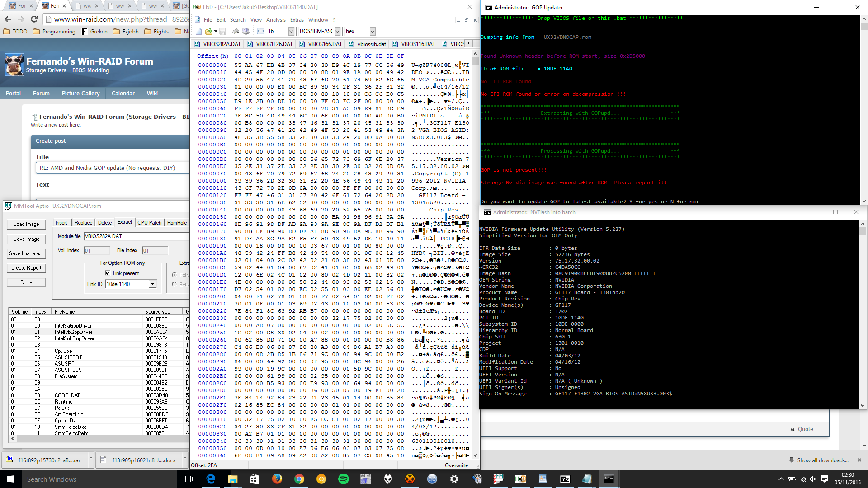Open Settings gear from the taskbar
Image resolution: width=868 pixels, height=488 pixels.
(454, 479)
